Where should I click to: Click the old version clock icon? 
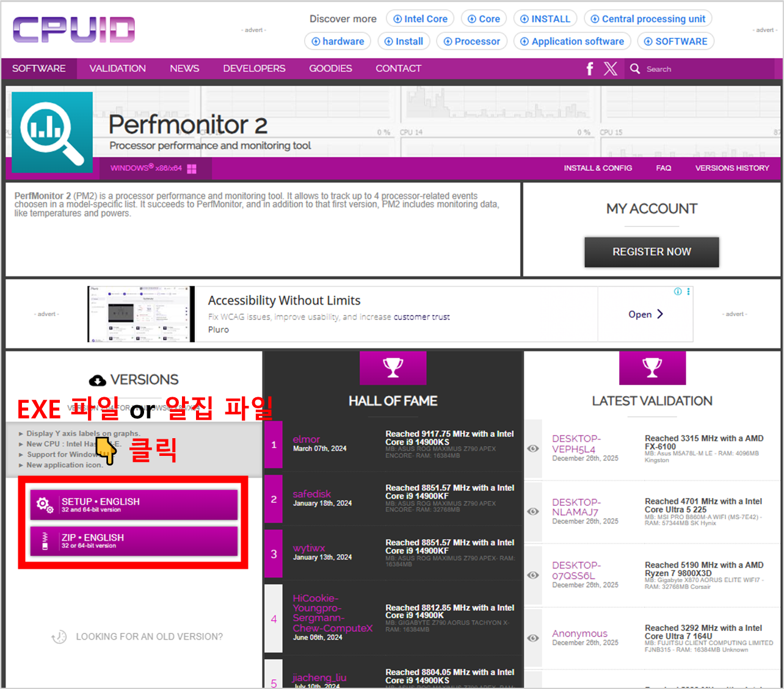[59, 637]
